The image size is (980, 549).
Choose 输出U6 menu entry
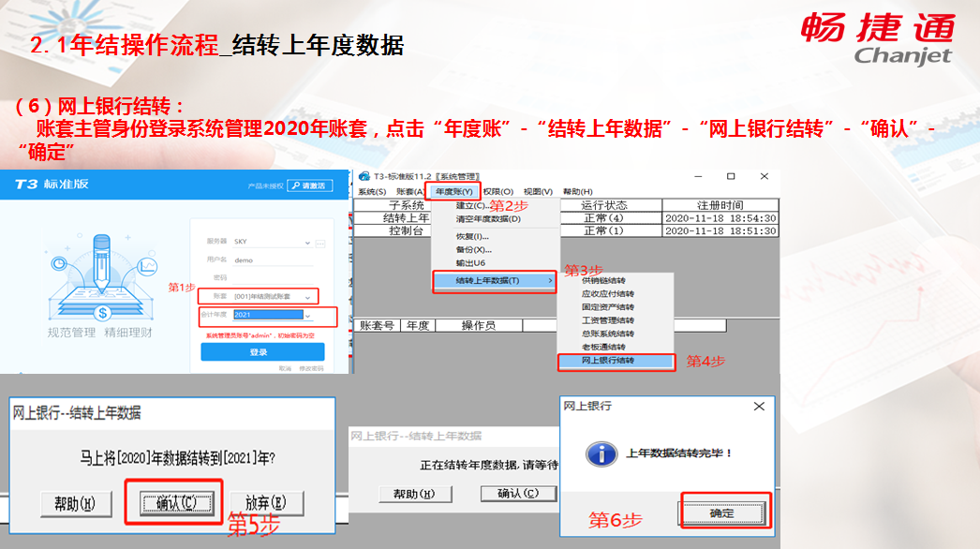click(470, 262)
